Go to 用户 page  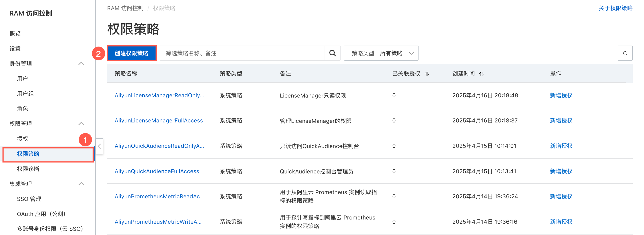(x=22, y=78)
